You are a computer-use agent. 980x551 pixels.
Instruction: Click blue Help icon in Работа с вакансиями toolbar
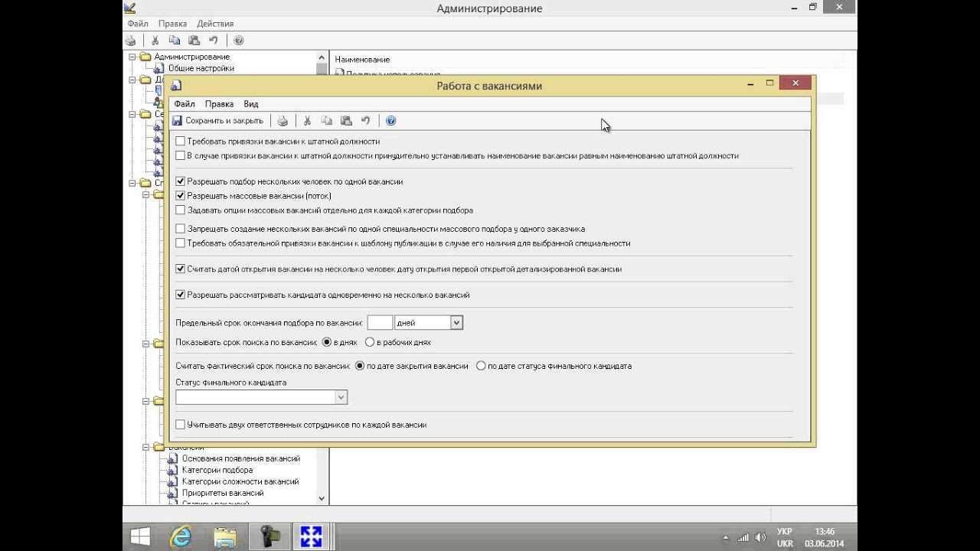point(390,121)
